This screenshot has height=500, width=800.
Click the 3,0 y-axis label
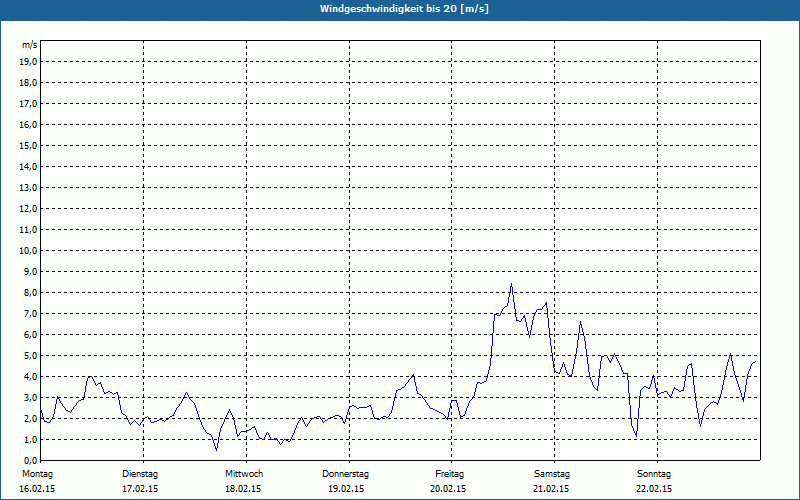click(x=30, y=397)
